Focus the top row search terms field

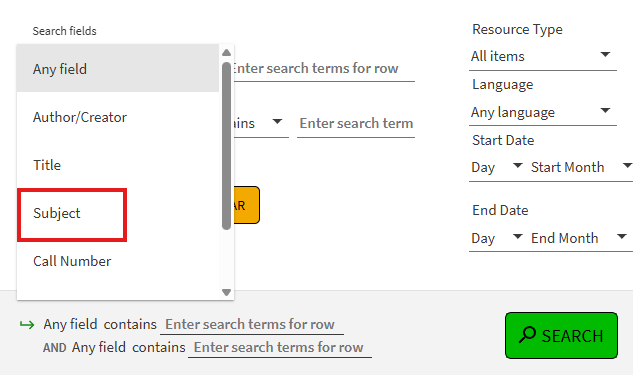[324, 69]
